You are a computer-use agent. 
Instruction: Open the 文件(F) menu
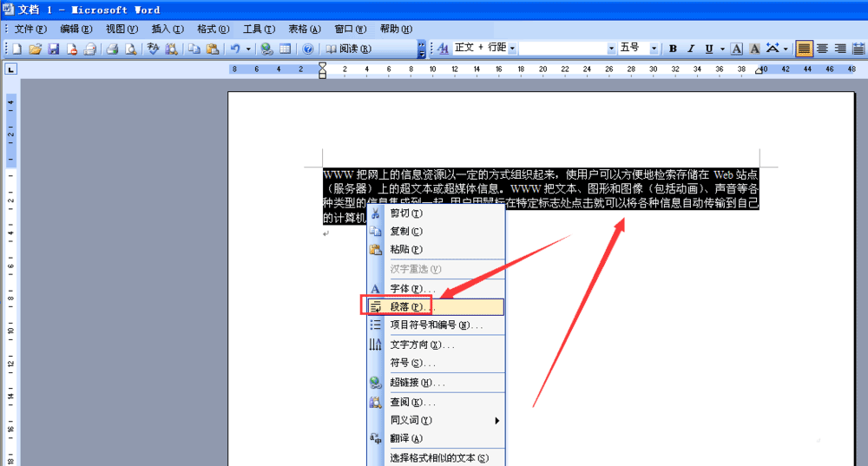tap(30, 29)
